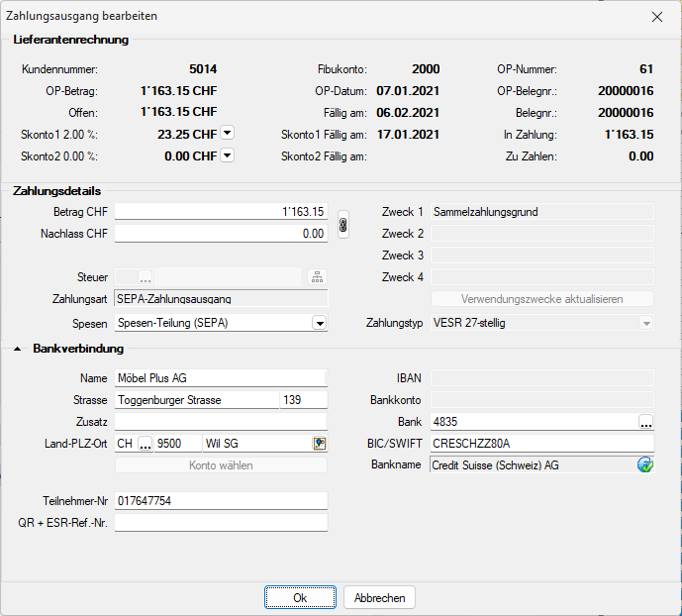Focus the Teilnehmer-Nr field
Viewport: 682px width, 616px height.
[221, 501]
